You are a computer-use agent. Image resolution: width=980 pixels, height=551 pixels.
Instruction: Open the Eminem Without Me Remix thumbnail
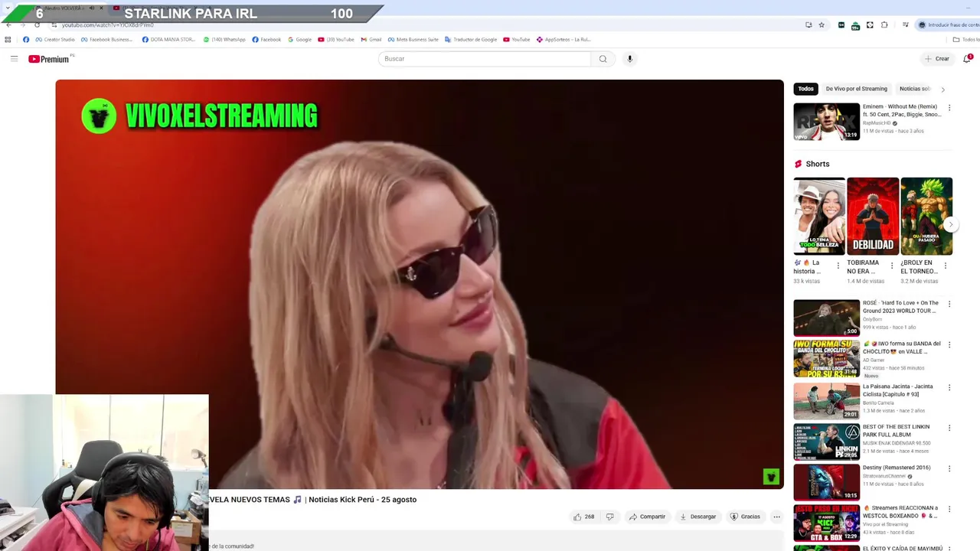(x=826, y=122)
